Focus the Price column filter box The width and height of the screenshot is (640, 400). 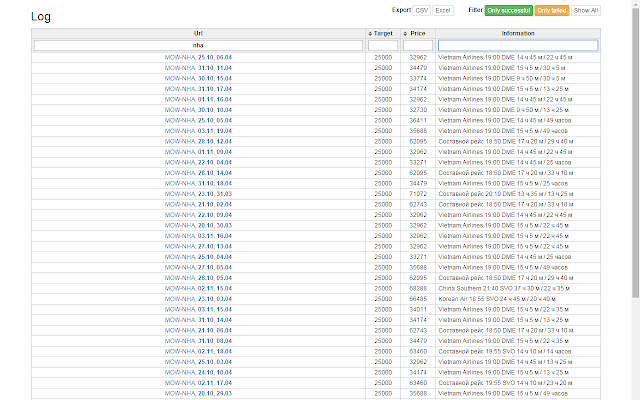coord(418,45)
